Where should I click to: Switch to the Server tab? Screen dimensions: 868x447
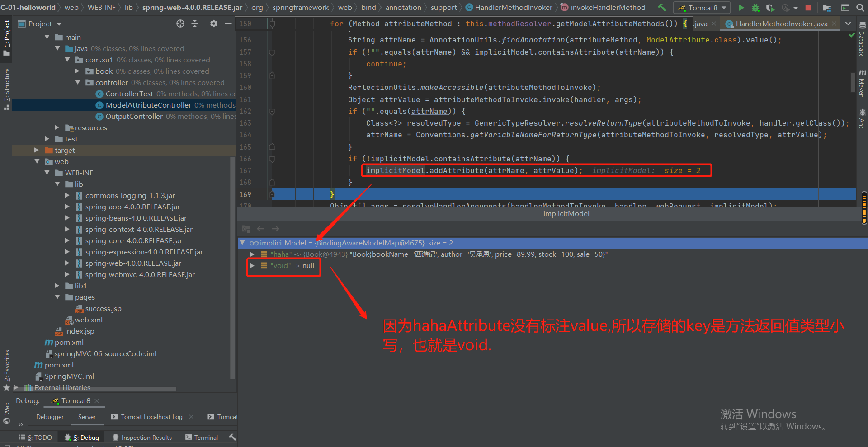tap(87, 417)
